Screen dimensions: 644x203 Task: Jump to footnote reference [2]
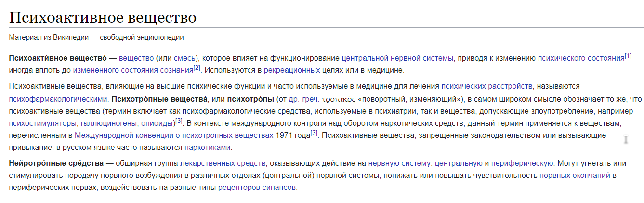coord(197,68)
